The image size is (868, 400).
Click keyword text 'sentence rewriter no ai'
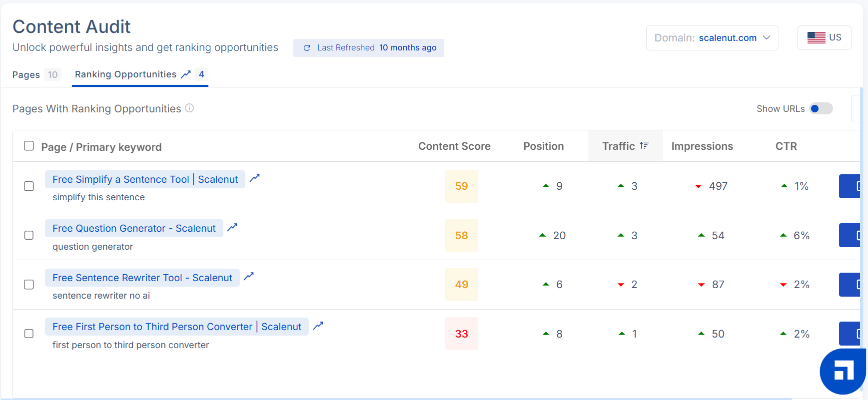101,296
